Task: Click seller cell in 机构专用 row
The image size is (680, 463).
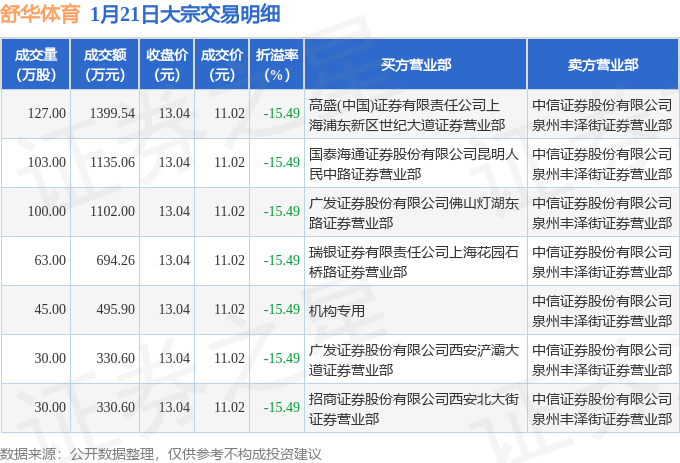Action: 602,311
